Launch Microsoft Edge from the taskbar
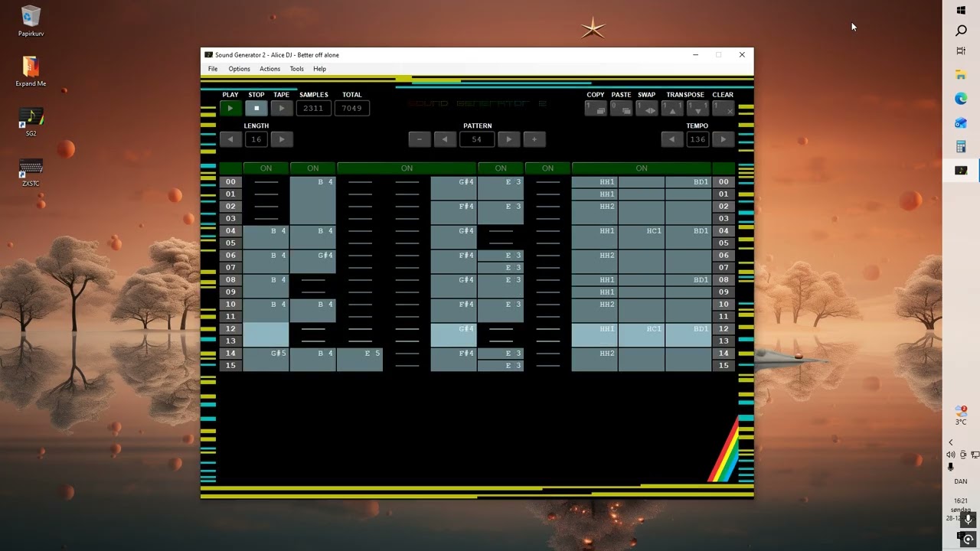The image size is (980, 551). [x=961, y=99]
